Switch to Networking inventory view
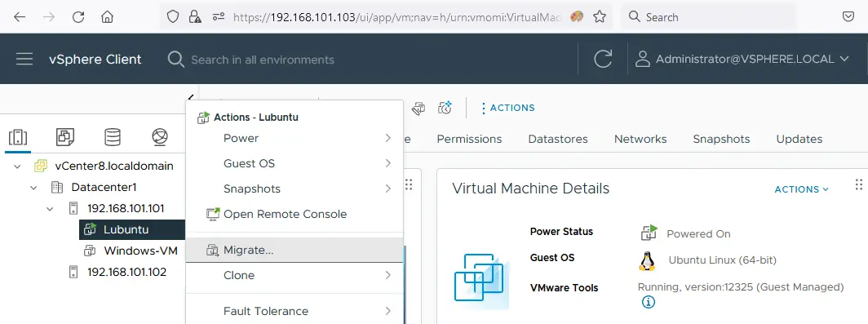868x324 pixels. pos(160,137)
